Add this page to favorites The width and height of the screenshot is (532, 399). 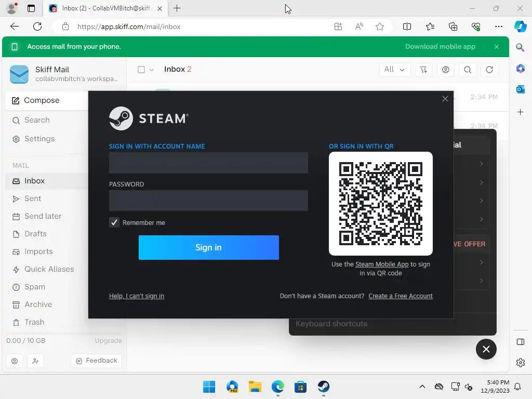click(380, 26)
